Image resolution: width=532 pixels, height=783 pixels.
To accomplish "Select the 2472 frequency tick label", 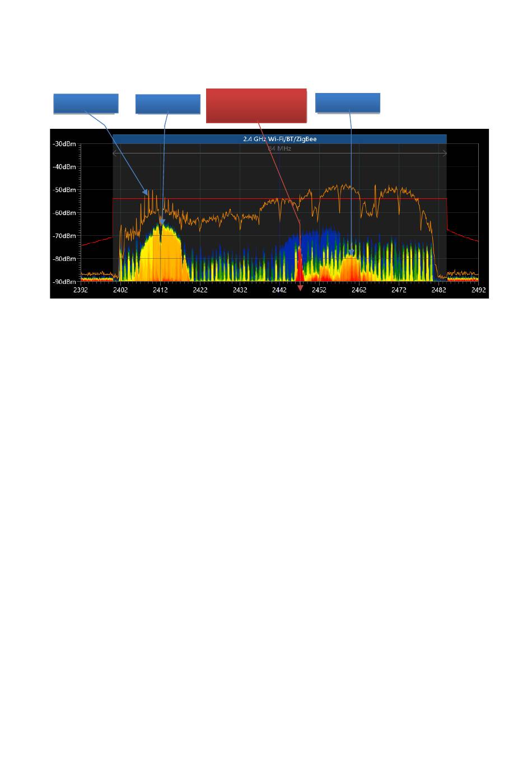I will point(399,290).
